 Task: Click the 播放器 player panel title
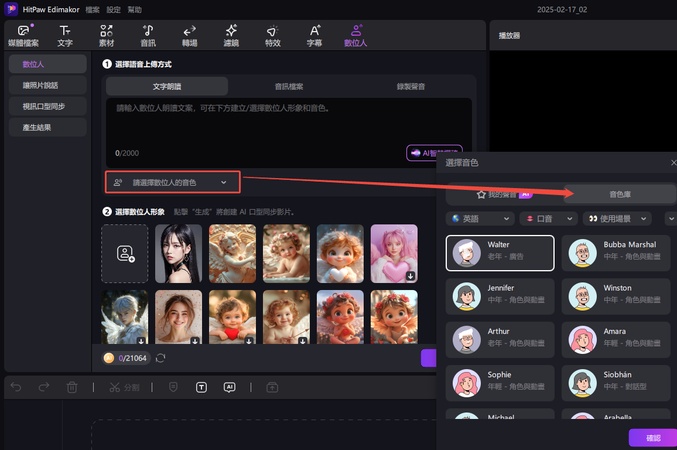[x=509, y=35]
